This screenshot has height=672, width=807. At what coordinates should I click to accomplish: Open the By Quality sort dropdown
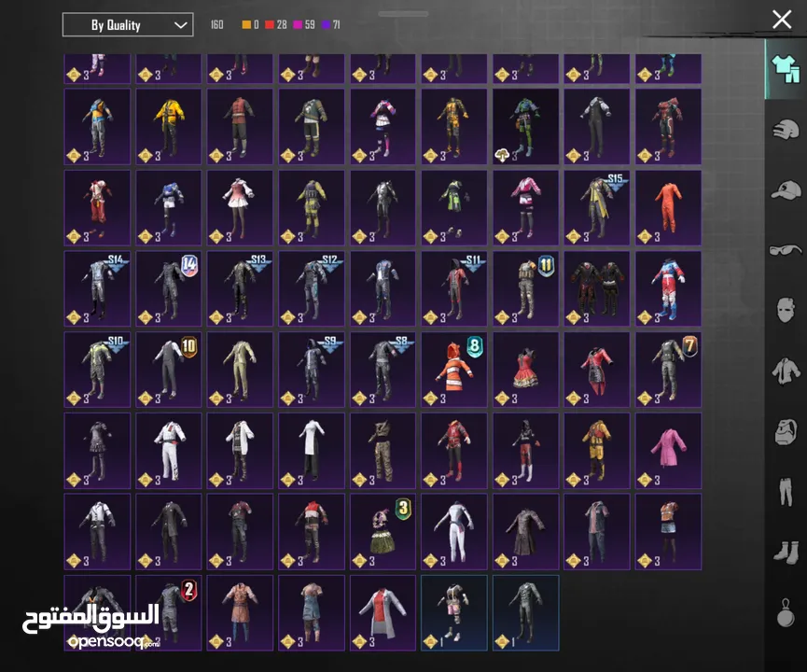pos(128,24)
